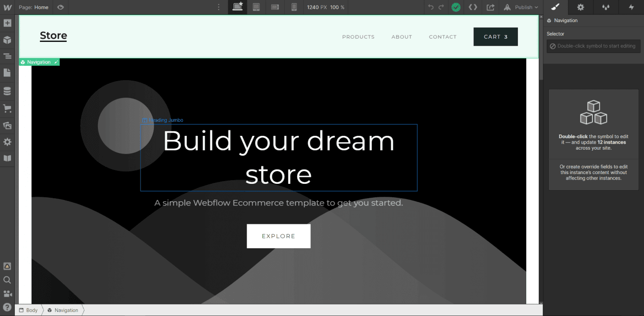Select the Contact nav link
The width and height of the screenshot is (644, 316).
pos(443,37)
